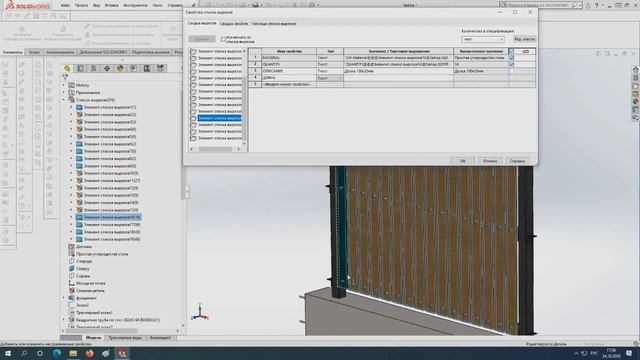Launch Microsoft Edge from the taskbar

pos(56,353)
